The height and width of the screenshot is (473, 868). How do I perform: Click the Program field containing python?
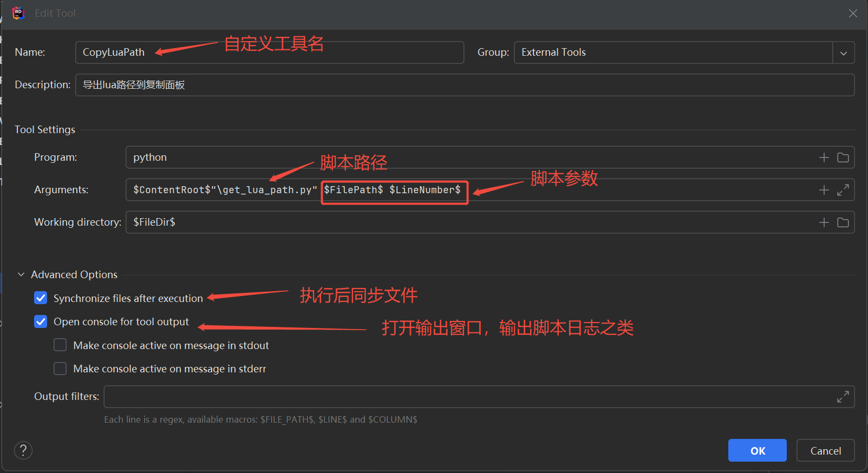pyautogui.click(x=490, y=157)
